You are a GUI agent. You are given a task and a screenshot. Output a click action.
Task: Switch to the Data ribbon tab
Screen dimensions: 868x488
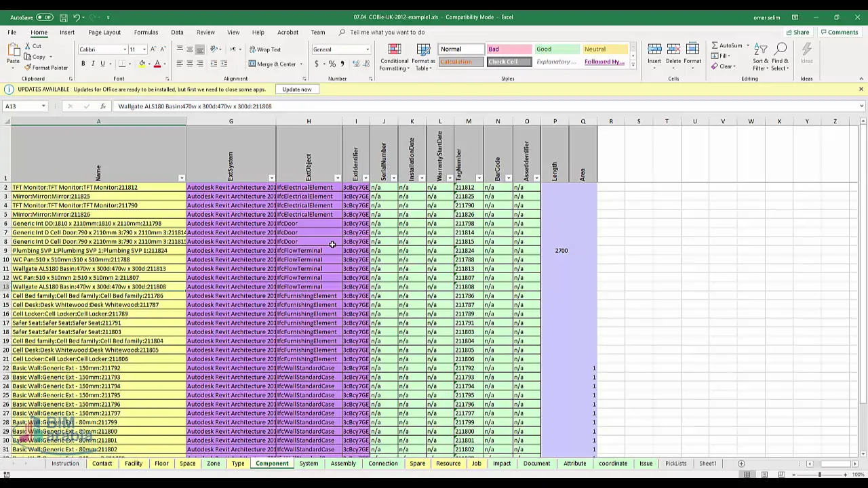tap(177, 33)
